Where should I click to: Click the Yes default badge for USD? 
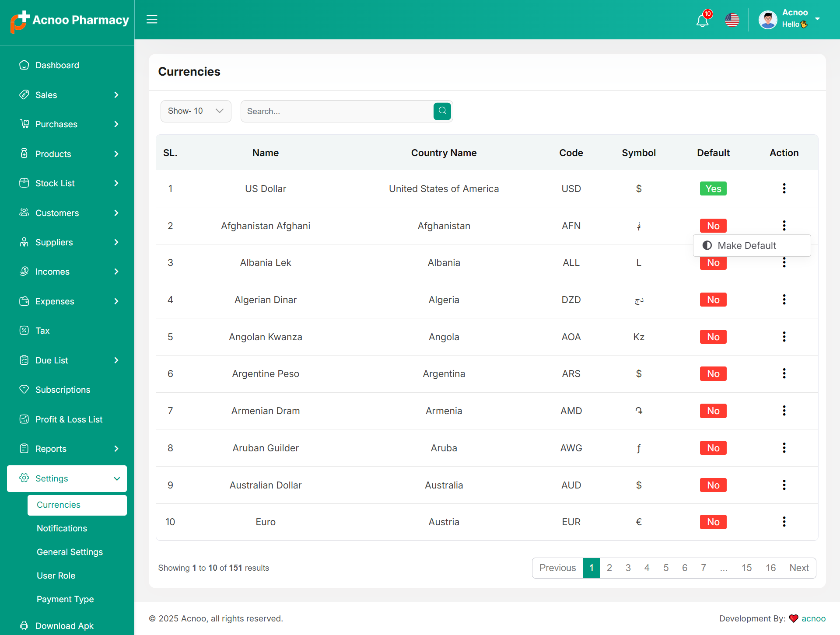[713, 188]
